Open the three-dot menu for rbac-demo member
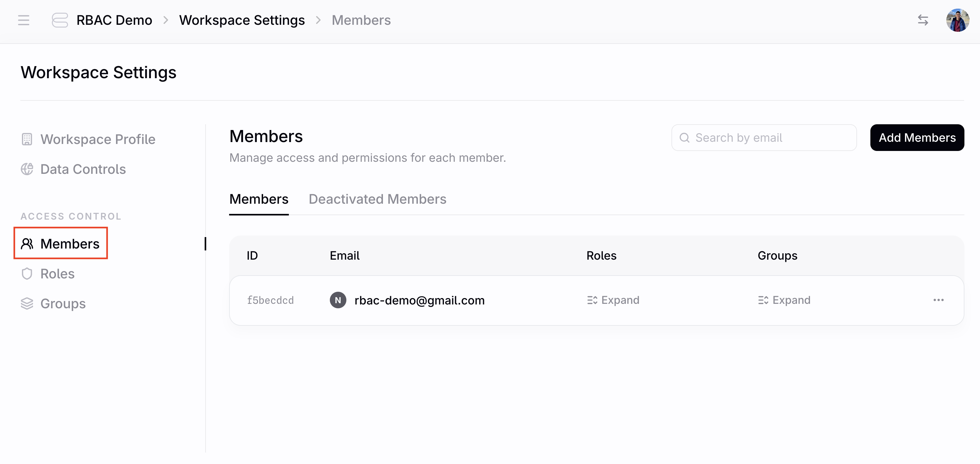 pyautogui.click(x=938, y=300)
